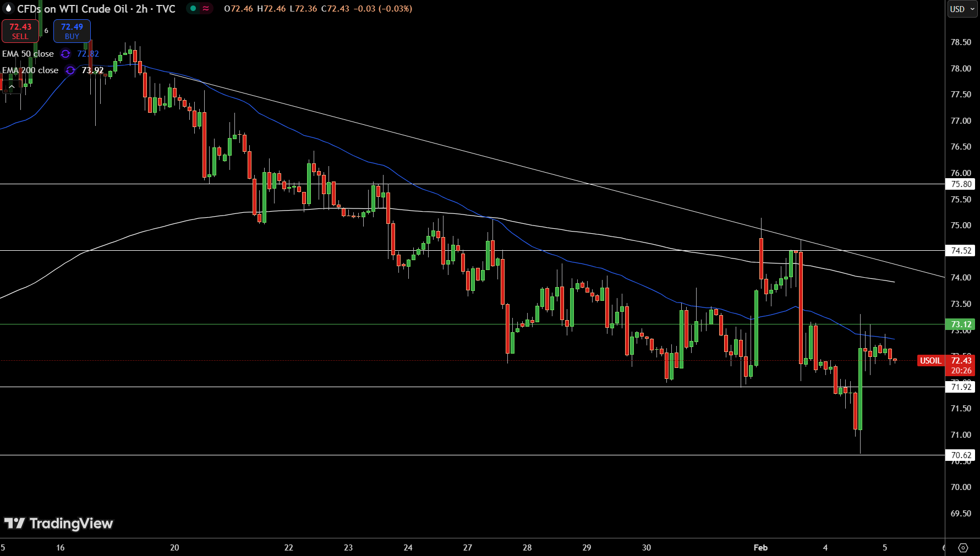Click the blue BUY 72.49 button

72,31
